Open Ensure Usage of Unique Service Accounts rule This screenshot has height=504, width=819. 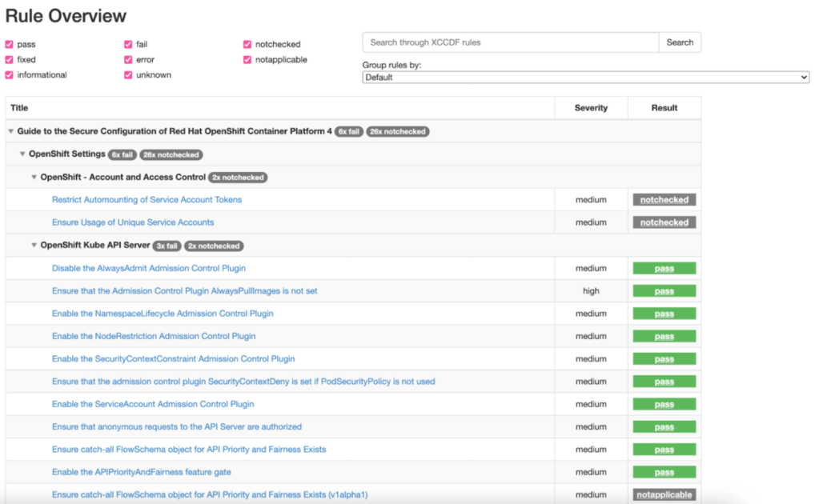133,222
